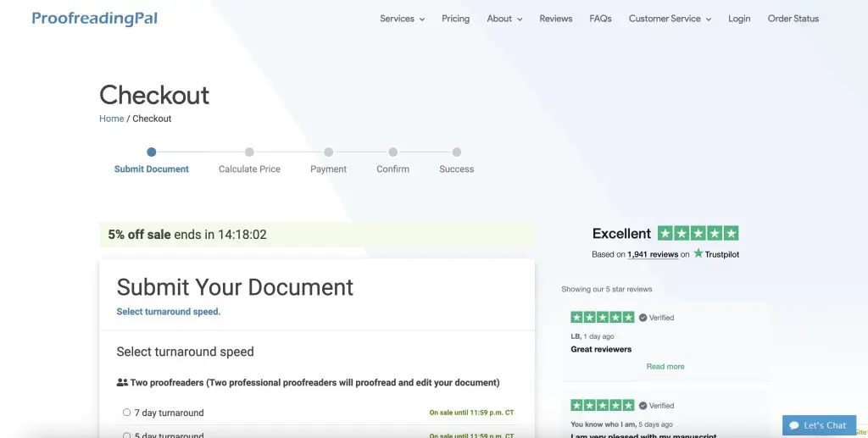Open the About dropdown menu
The image size is (868, 438).
pyautogui.click(x=504, y=19)
